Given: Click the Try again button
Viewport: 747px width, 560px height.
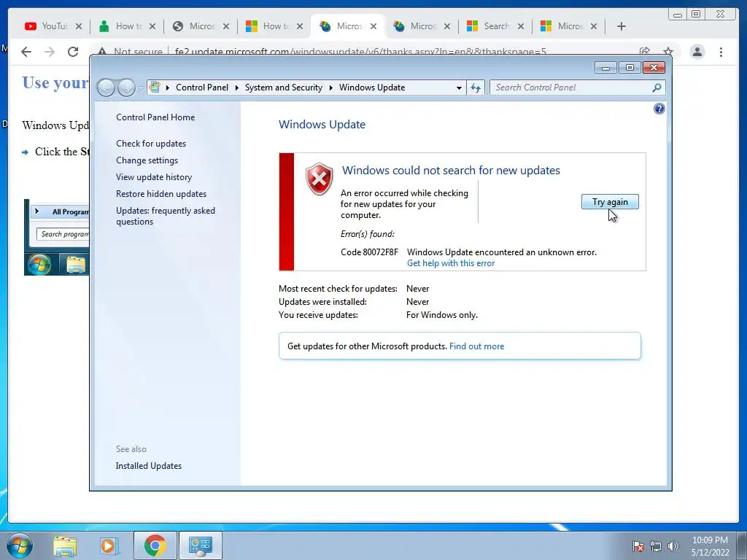Looking at the screenshot, I should click(x=610, y=202).
